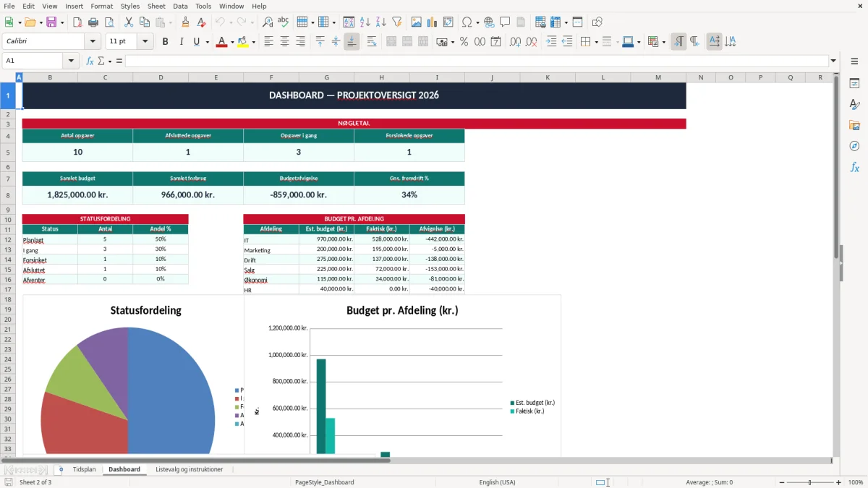Open the Styles menu
The height and width of the screenshot is (488, 868).
[130, 6]
